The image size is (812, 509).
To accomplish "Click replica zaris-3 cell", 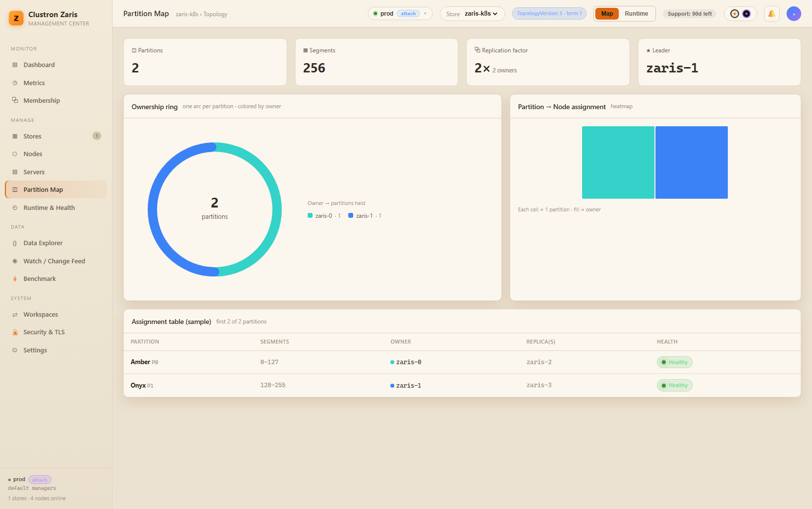I will click(x=539, y=385).
